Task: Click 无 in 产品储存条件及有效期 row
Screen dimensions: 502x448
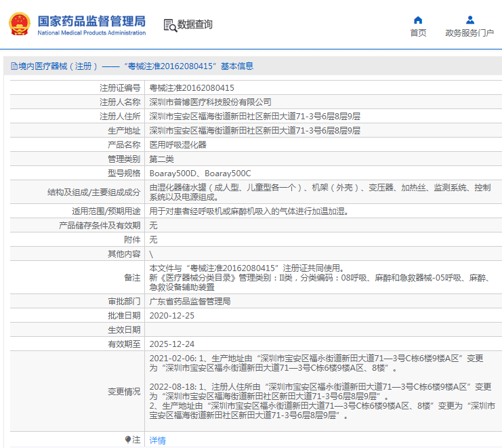Action: click(153, 226)
